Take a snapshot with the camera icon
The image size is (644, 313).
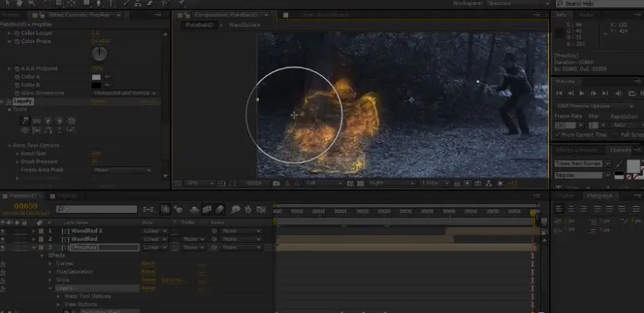276,183
